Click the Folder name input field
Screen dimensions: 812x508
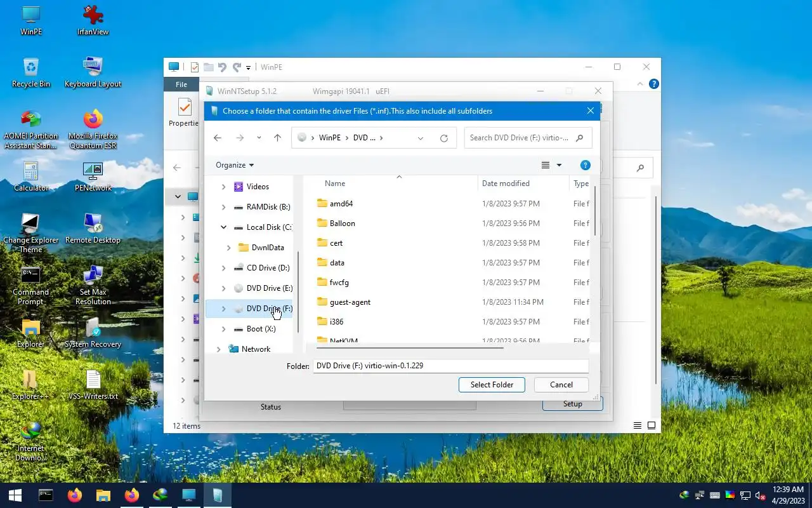pyautogui.click(x=451, y=366)
